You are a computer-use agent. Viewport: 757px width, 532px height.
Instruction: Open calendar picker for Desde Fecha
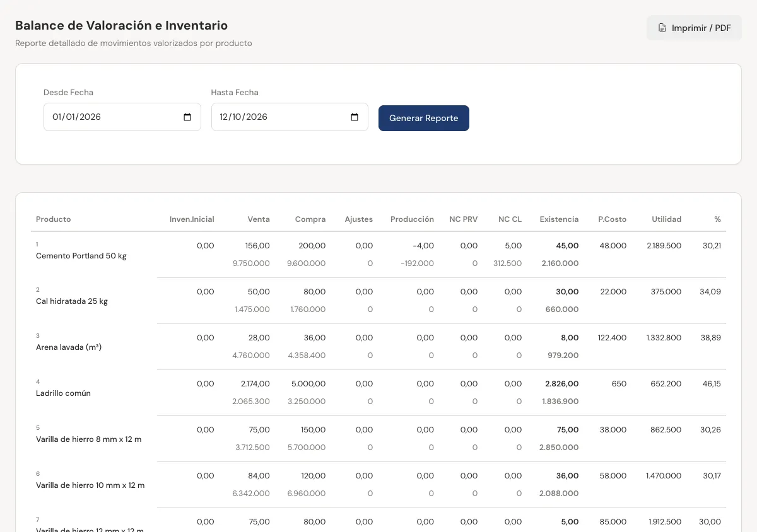pos(187,117)
